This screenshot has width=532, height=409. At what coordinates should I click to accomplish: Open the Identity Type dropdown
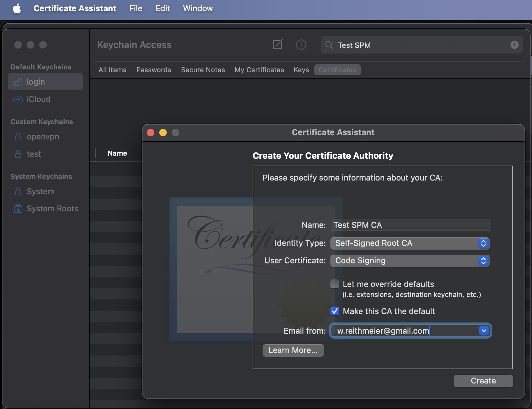coord(410,243)
